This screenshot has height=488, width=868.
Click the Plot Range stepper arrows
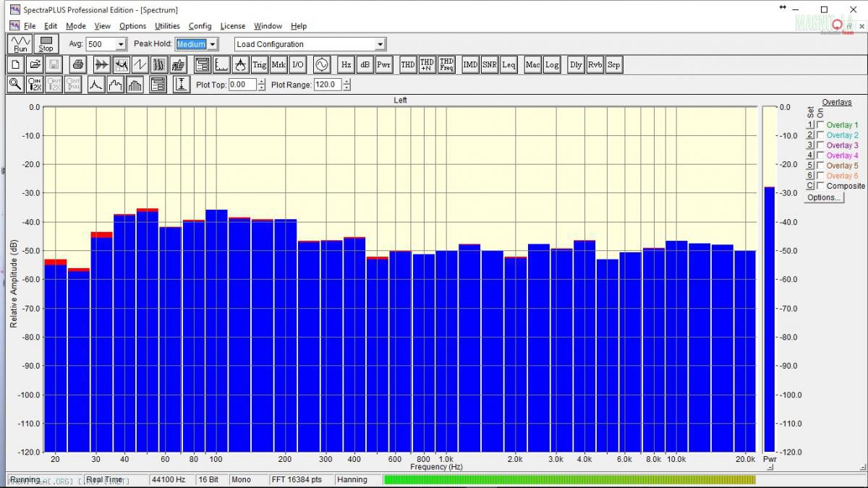point(346,85)
